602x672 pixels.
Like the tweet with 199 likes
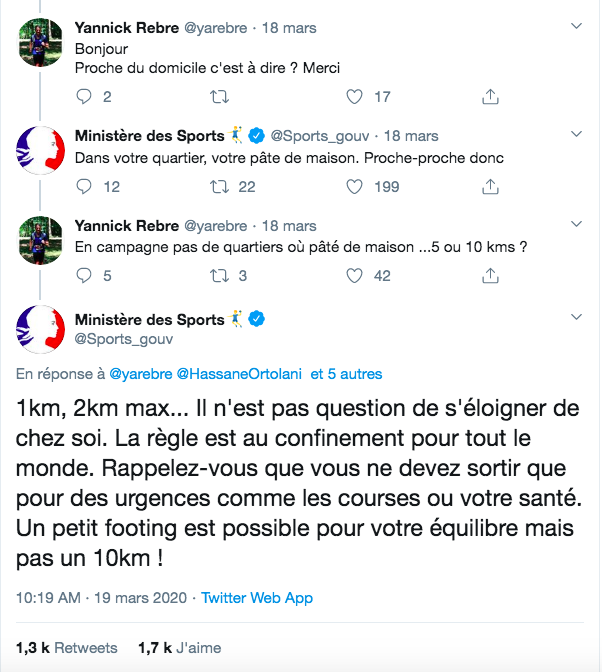354,186
